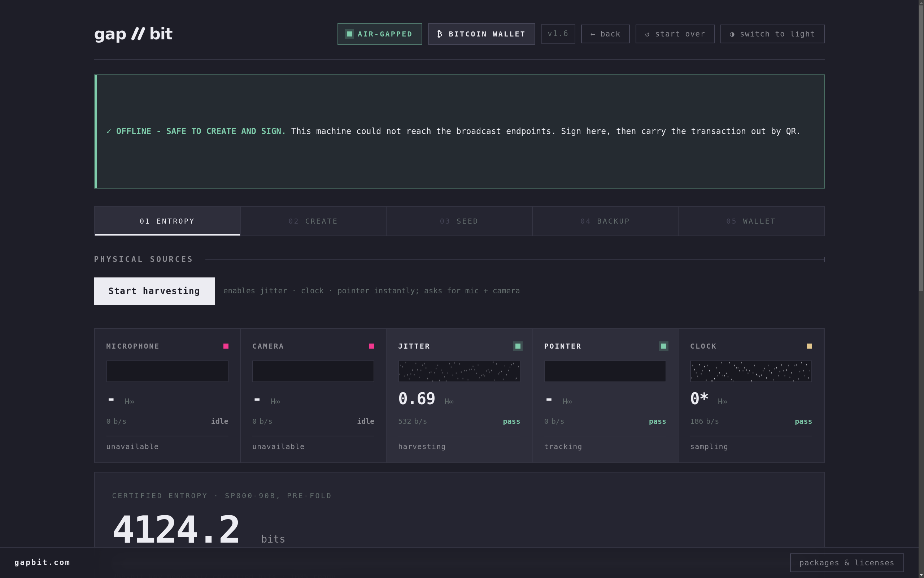The image size is (924, 578).
Task: Click the Bitcoin symbol icon
Action: pyautogui.click(x=440, y=34)
